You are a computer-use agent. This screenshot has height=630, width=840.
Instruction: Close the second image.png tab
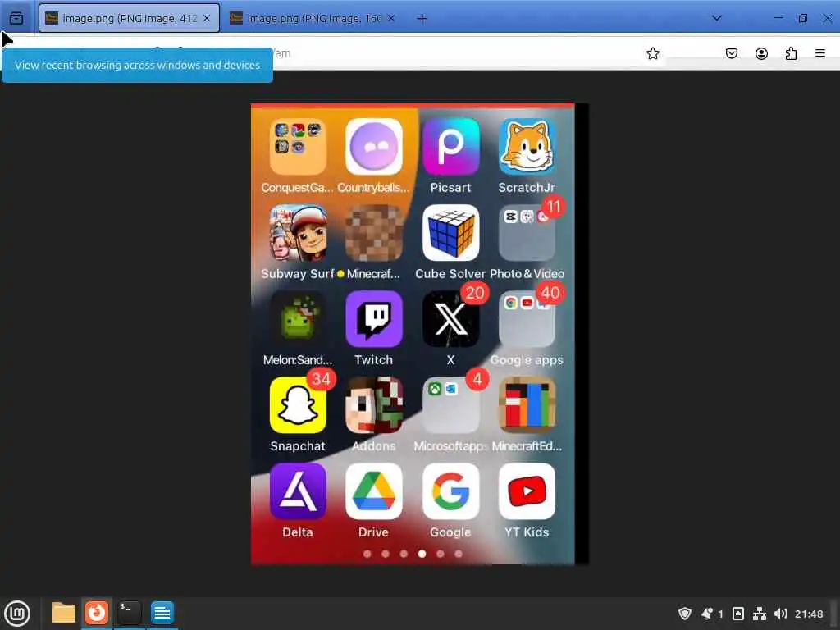pyautogui.click(x=391, y=18)
